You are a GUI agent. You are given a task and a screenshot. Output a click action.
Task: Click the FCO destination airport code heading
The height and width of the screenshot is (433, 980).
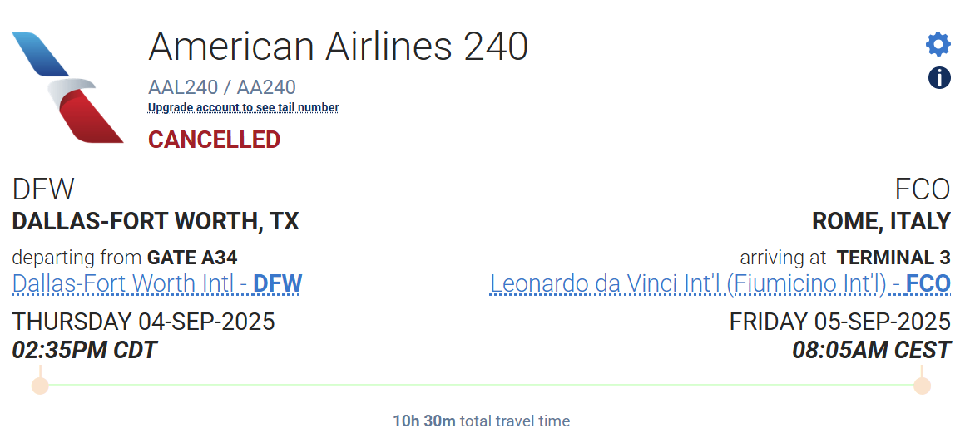[923, 189]
